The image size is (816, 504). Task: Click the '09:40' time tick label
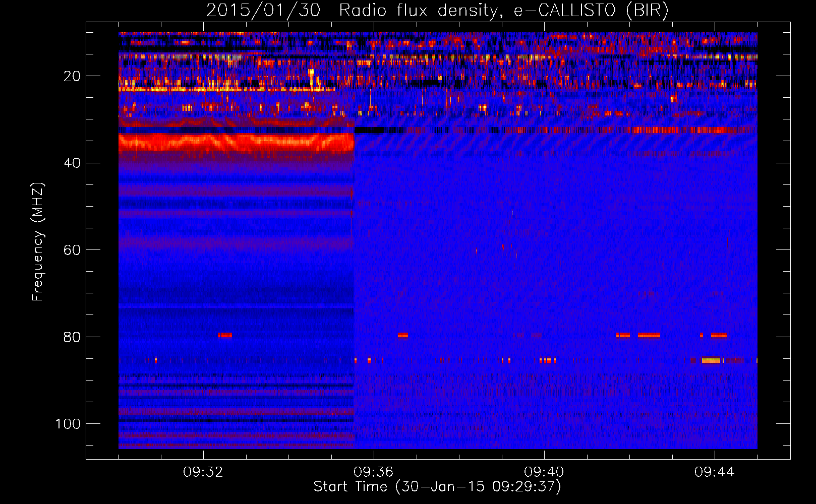pyautogui.click(x=544, y=472)
